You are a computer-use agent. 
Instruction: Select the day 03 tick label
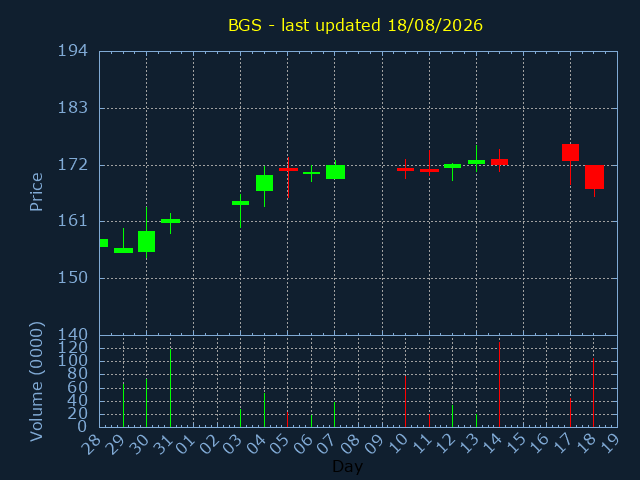[x=235, y=444]
